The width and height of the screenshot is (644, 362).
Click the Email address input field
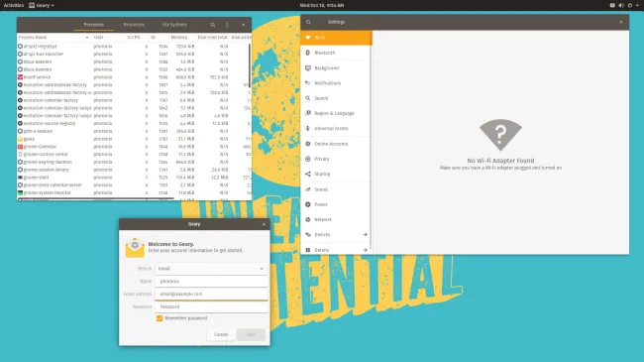click(x=211, y=295)
